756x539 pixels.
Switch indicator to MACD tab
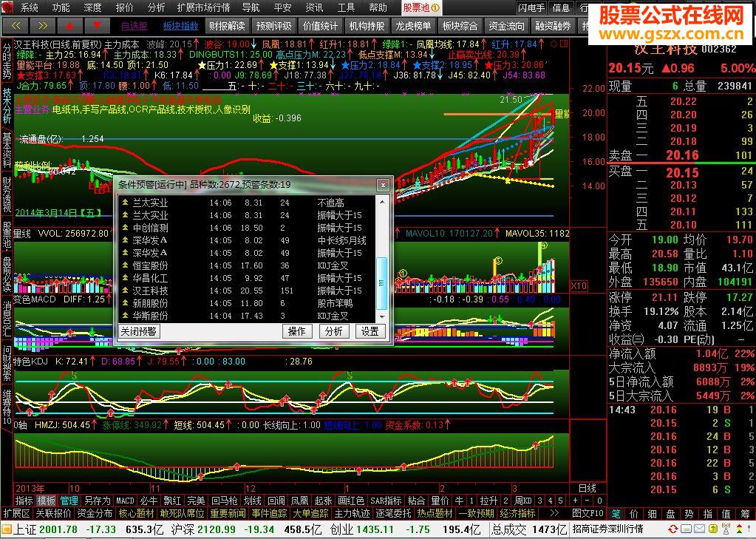[125, 501]
